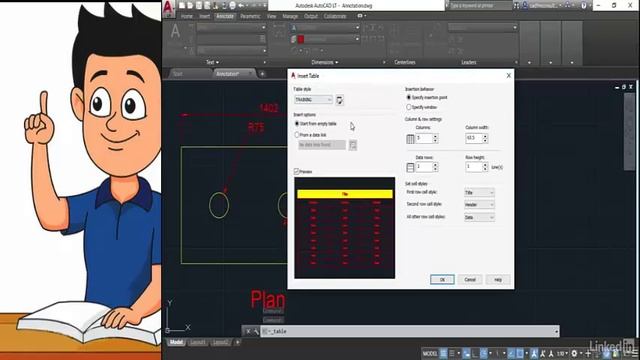Image resolution: width=640 pixels, height=360 pixels.
Task: Click the red layer color swatch in ribbon
Action: pos(301,39)
